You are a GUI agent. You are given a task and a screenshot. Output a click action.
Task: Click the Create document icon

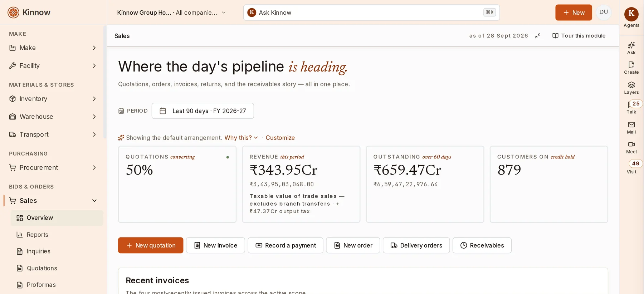631,68
